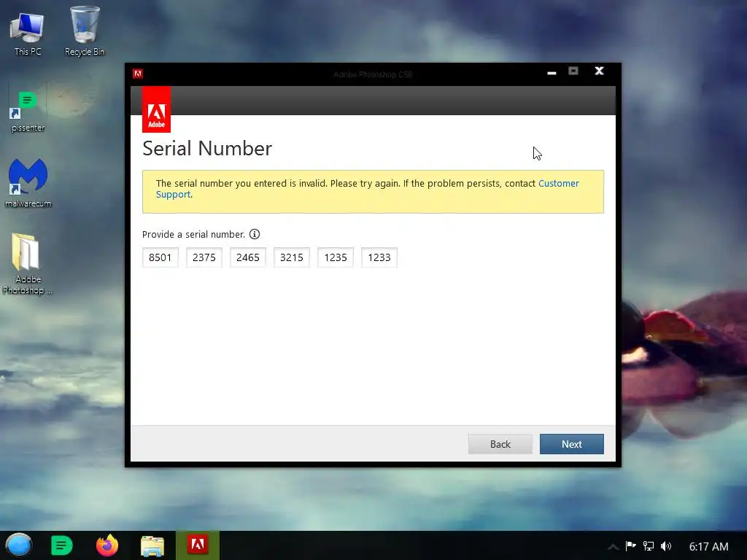Viewport: 747px width, 560px height.
Task: Click the serial field containing 1233
Action: point(379,257)
